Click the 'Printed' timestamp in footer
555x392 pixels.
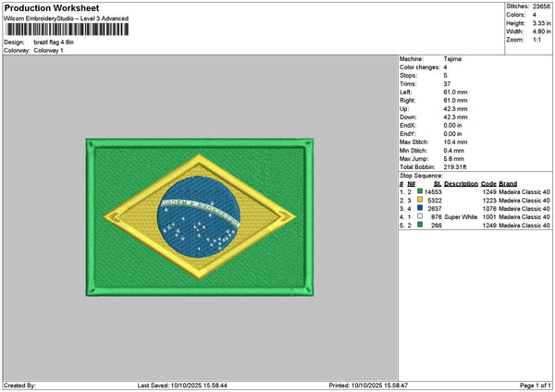368,386
